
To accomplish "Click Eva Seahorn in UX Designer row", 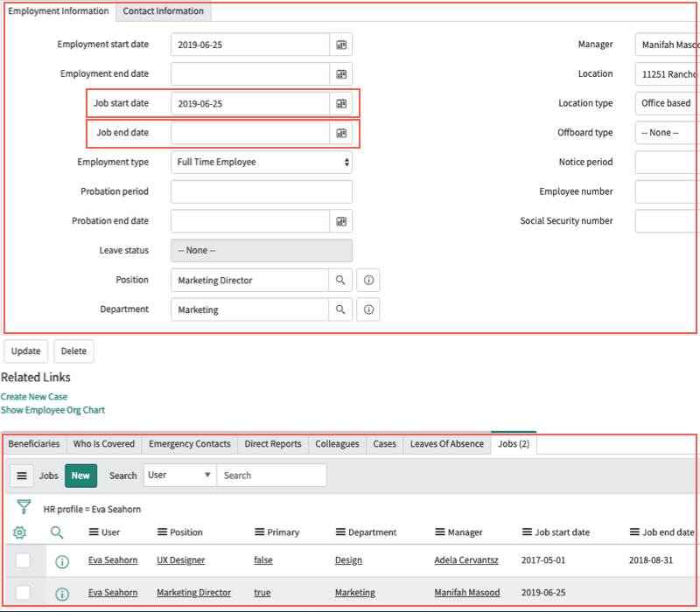I will (113, 560).
